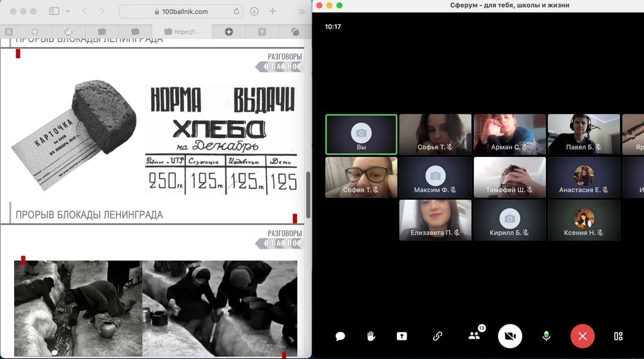Select София Т. video tile
The width and height of the screenshot is (644, 359).
(361, 177)
